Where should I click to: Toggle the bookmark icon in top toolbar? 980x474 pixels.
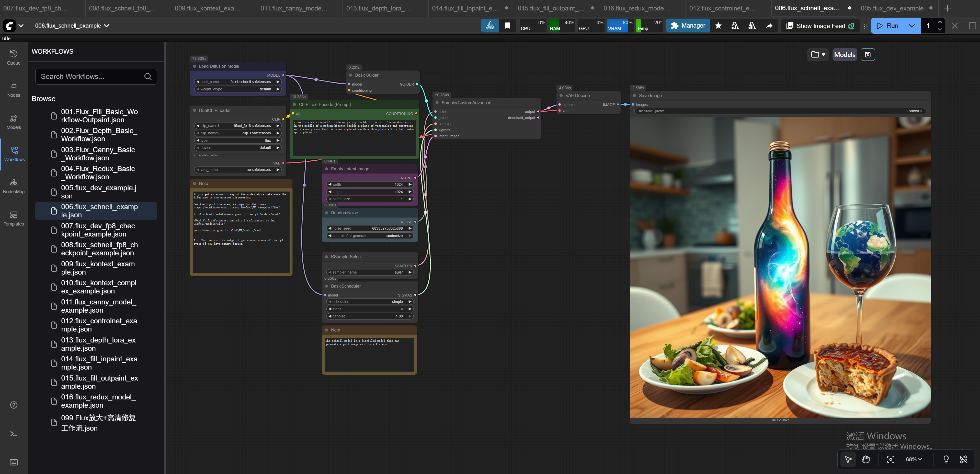507,26
